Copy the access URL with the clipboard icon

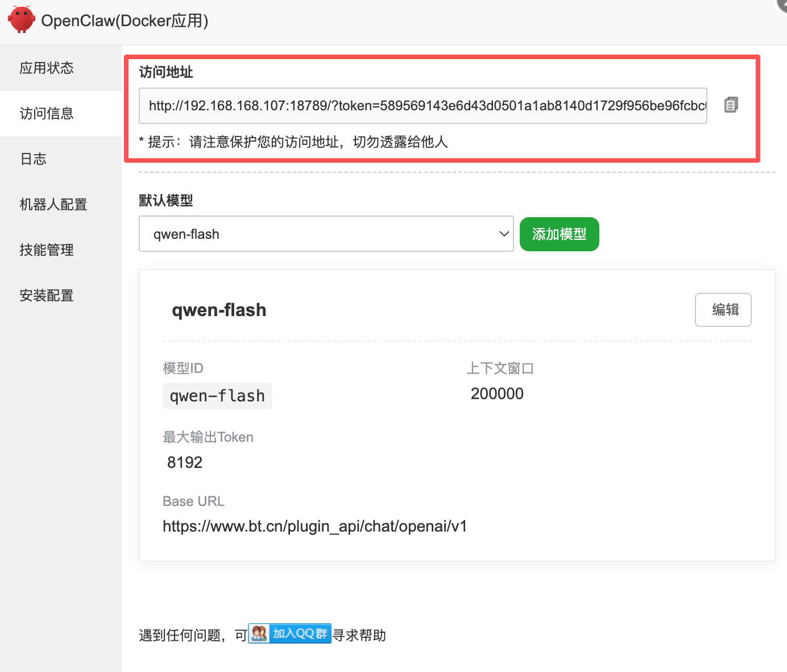click(x=731, y=105)
